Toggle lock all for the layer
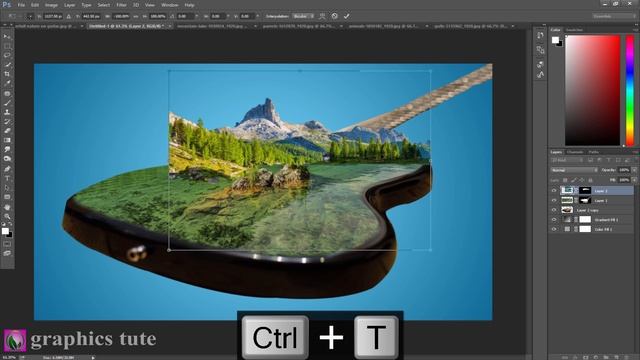The width and height of the screenshot is (640, 360). (590, 180)
